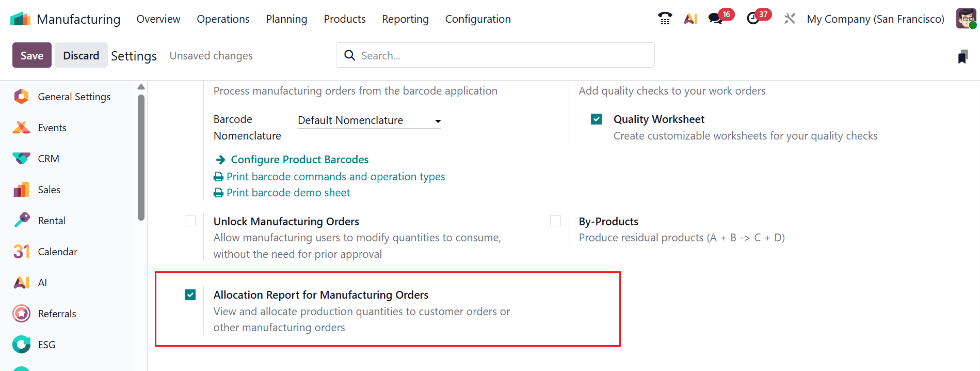Click the bookmark icon near the search bar
This screenshot has width=980, height=371.
[x=962, y=56]
